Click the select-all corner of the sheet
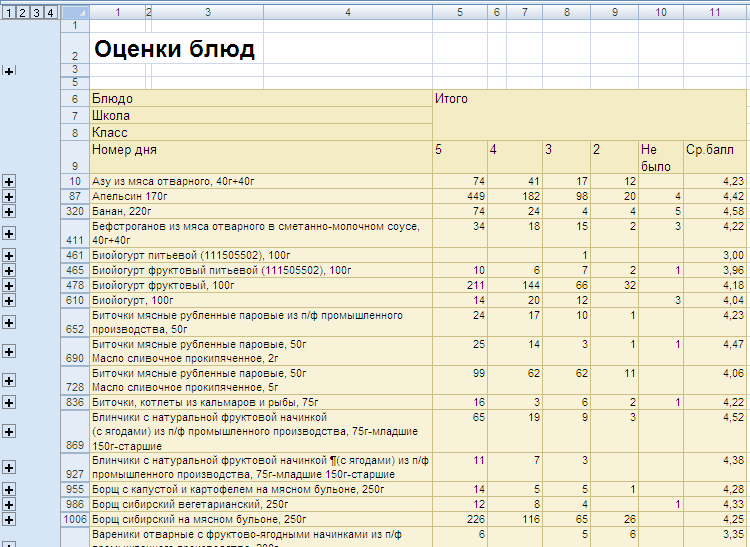Viewport: 750px width, 547px height. pyautogui.click(x=75, y=12)
